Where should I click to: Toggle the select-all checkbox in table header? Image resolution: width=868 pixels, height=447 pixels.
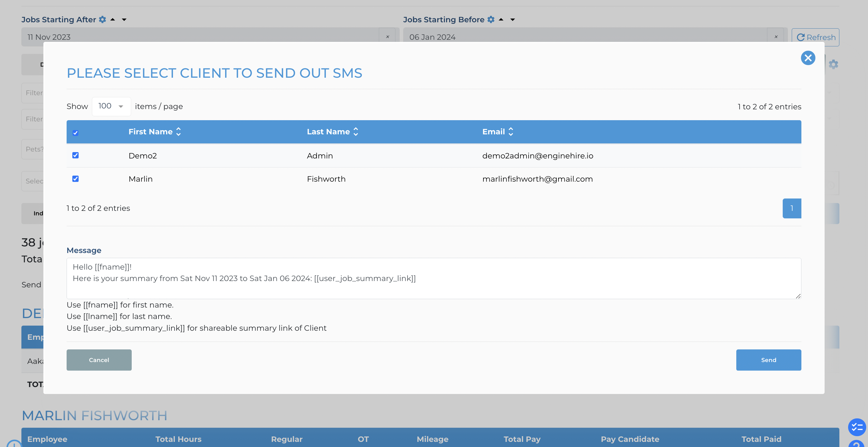pos(75,133)
